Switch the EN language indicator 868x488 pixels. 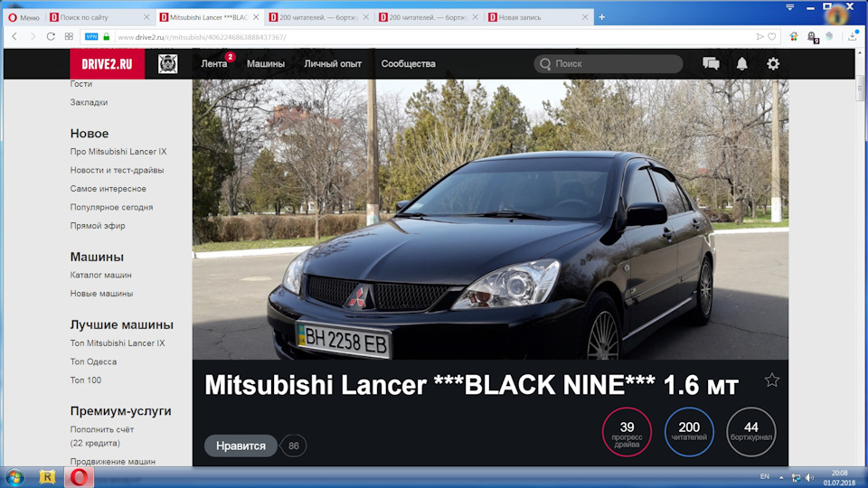(765, 476)
